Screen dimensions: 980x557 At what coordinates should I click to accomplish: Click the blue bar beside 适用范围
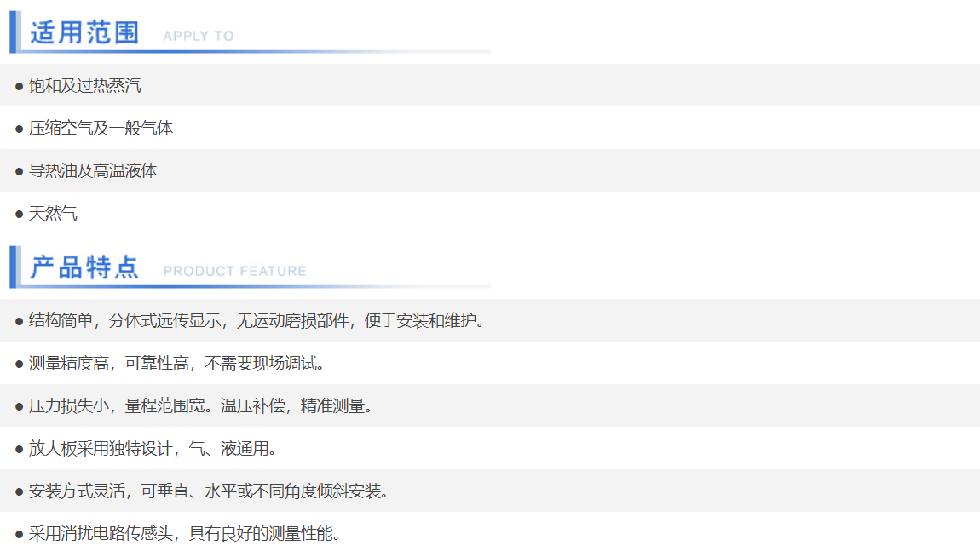pos(14,31)
